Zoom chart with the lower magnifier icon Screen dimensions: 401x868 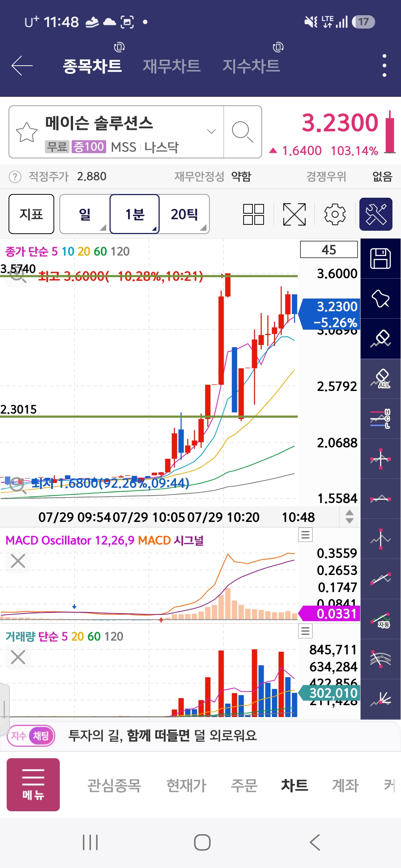[x=17, y=485]
